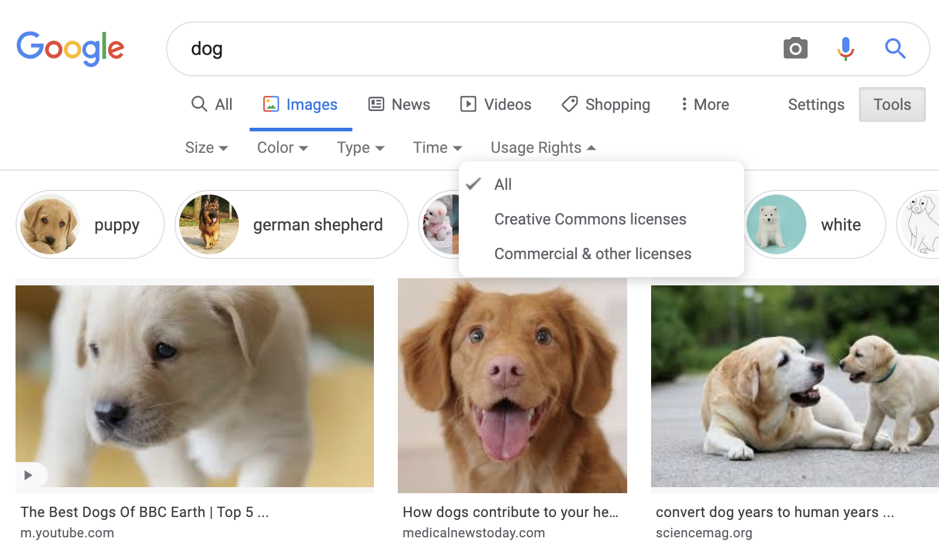This screenshot has height=560, width=939.
Task: Click the puppy suggestion chip
Action: click(90, 224)
